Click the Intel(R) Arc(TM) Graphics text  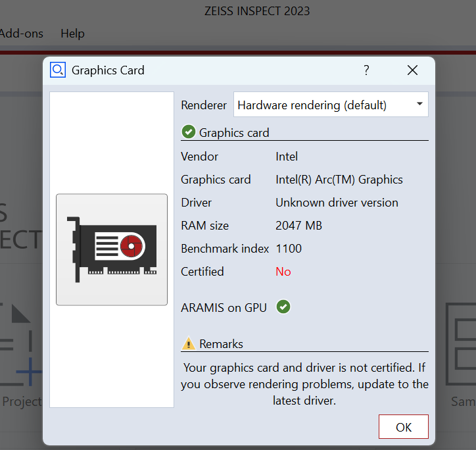tap(339, 180)
